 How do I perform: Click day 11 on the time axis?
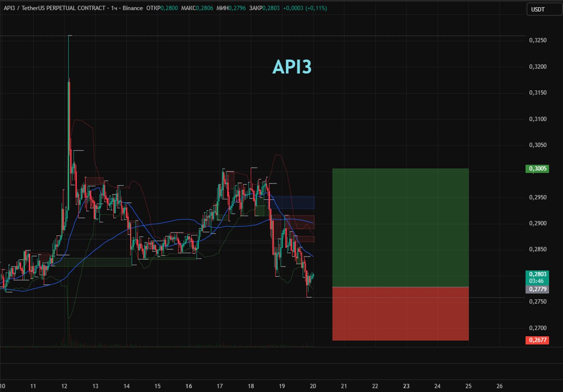tap(33, 386)
